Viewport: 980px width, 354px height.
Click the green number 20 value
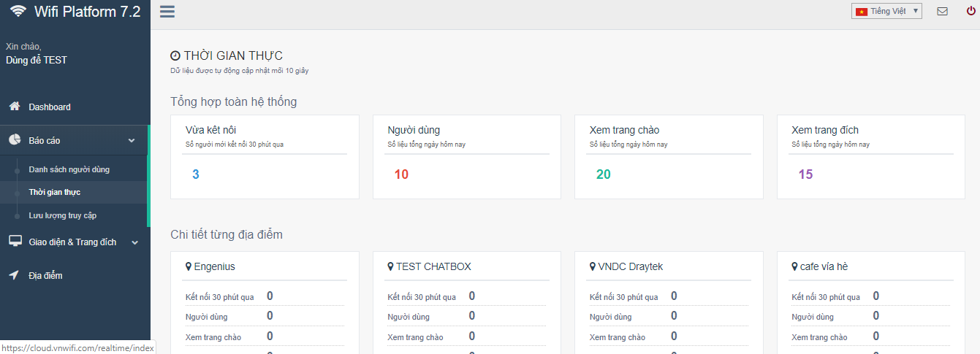(604, 174)
